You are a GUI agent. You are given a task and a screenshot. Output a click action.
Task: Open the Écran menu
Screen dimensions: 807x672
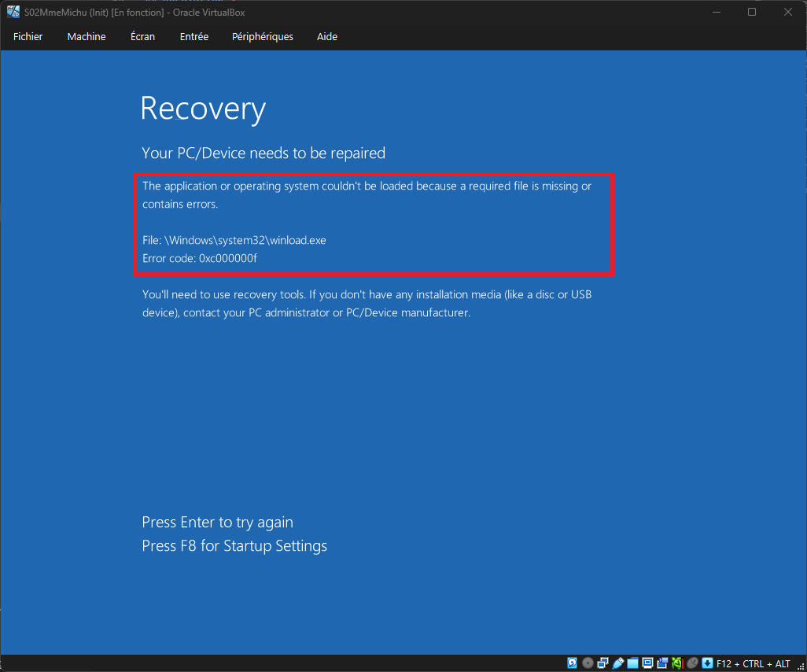click(142, 37)
